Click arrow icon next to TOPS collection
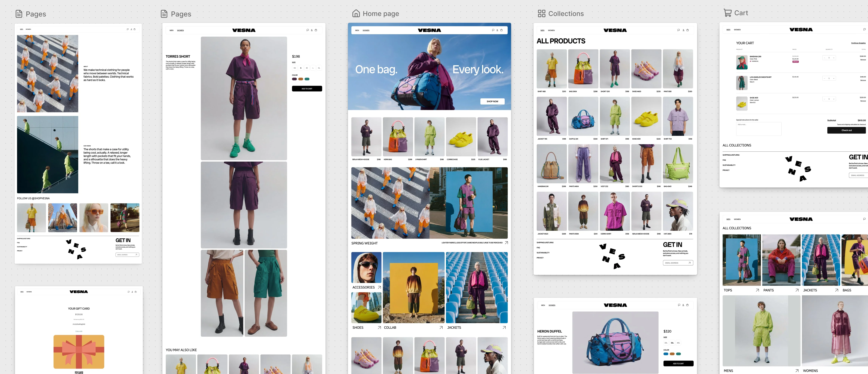 click(757, 290)
